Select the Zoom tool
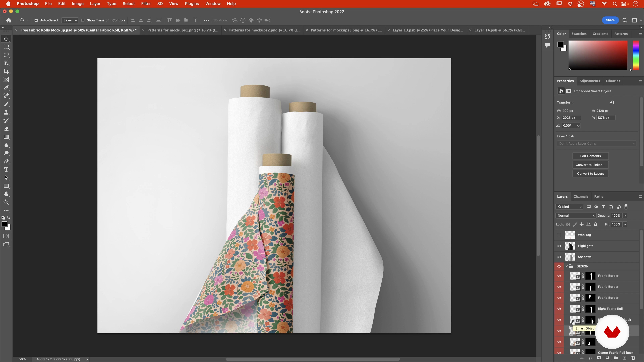Viewport: 644px width, 362px height. (6, 202)
